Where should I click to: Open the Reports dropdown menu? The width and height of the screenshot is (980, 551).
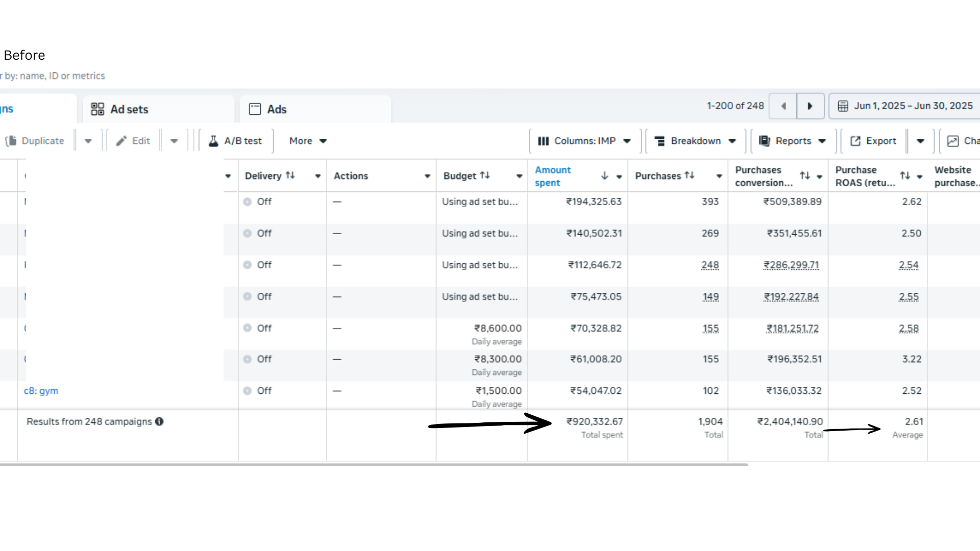[x=793, y=141]
